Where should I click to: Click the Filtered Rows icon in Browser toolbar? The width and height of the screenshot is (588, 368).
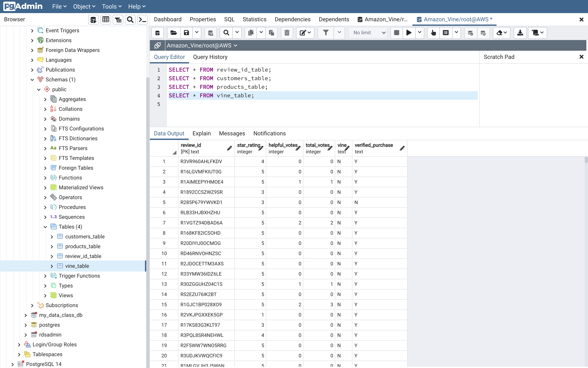pyautogui.click(x=118, y=20)
